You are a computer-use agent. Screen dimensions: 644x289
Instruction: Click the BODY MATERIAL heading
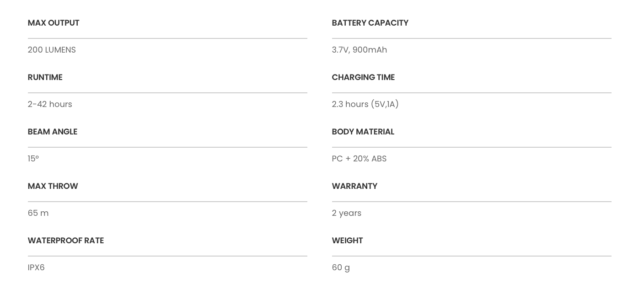[363, 132]
